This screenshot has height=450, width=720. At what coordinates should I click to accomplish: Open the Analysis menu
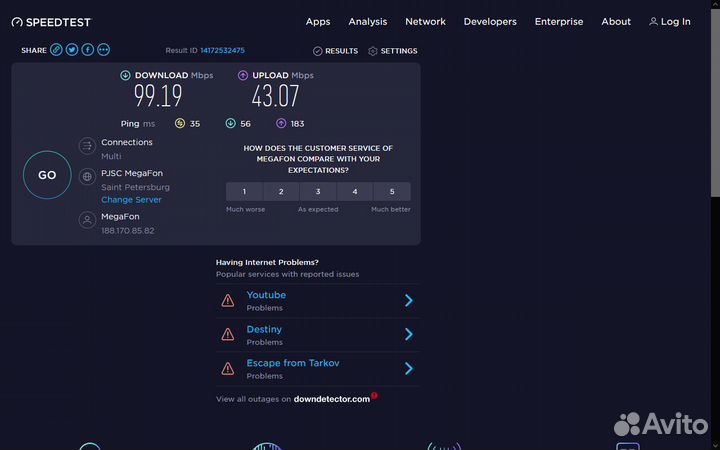coord(367,22)
